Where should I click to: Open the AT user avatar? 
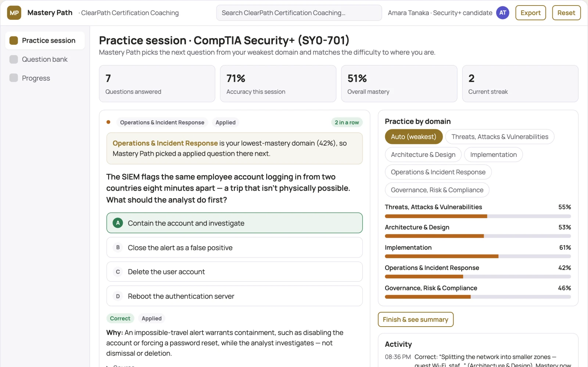click(502, 13)
